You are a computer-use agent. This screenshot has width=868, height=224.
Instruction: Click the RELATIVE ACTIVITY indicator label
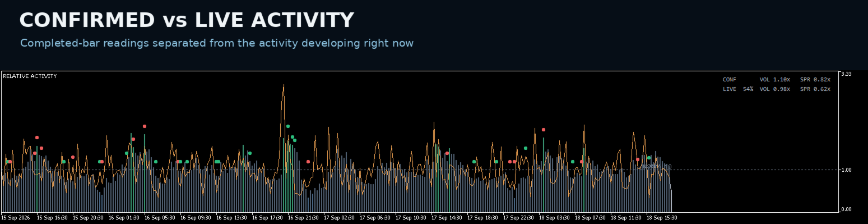(x=30, y=76)
